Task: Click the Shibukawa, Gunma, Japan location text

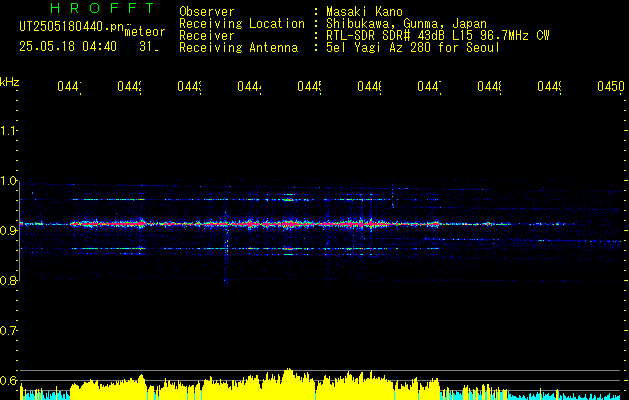Action: (x=406, y=24)
